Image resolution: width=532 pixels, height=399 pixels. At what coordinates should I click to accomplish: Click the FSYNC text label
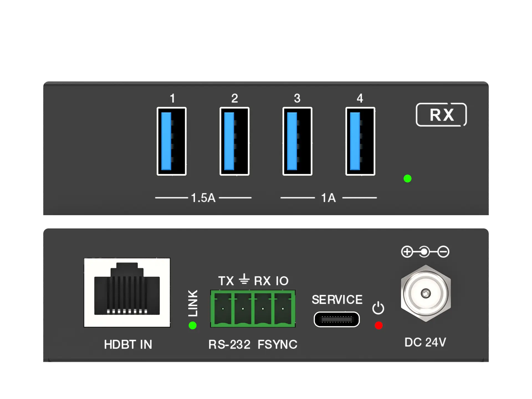[277, 345]
